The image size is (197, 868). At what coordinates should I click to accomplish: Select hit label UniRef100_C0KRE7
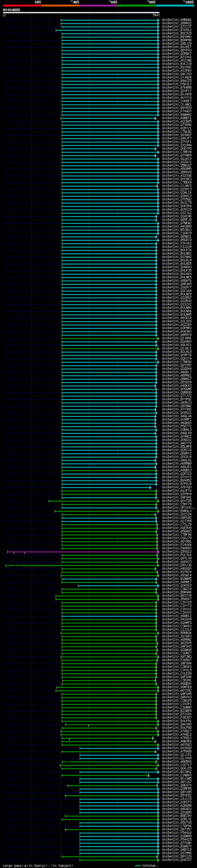[177, 101]
